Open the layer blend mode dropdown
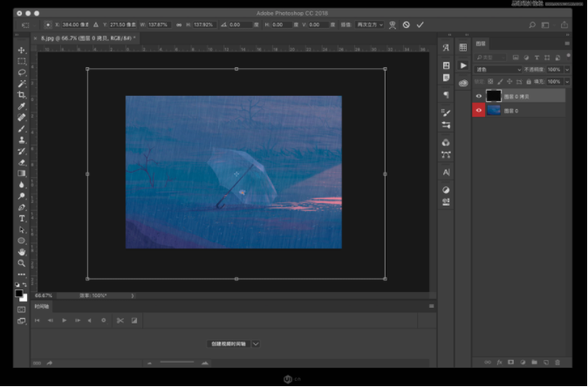 click(x=498, y=70)
